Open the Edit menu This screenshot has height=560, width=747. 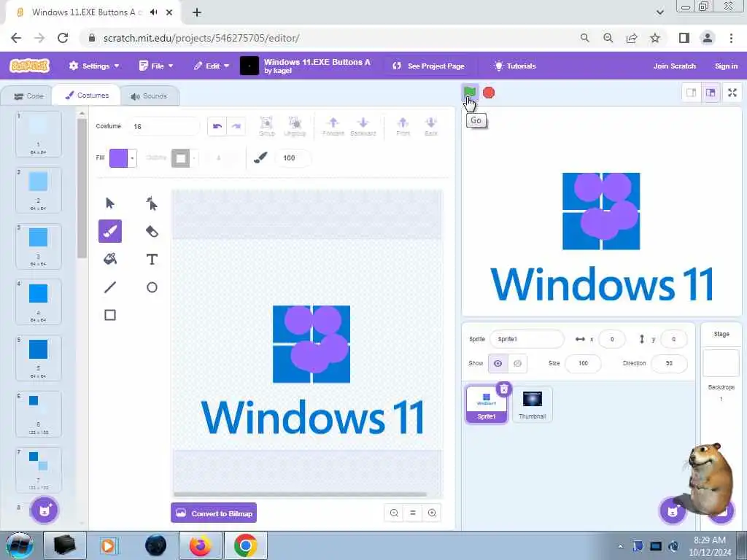click(212, 66)
